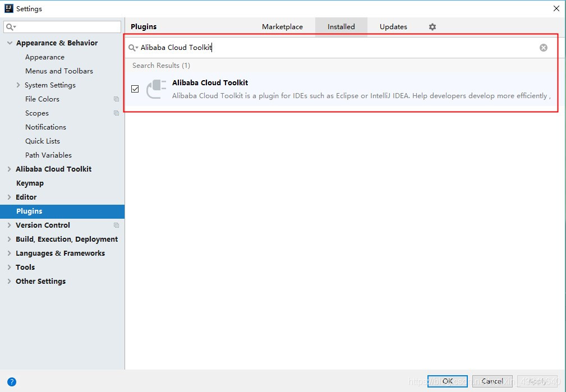The image size is (566, 392).
Task: Select Alibaba Cloud Toolkit plugin result row
Action: pos(341,89)
